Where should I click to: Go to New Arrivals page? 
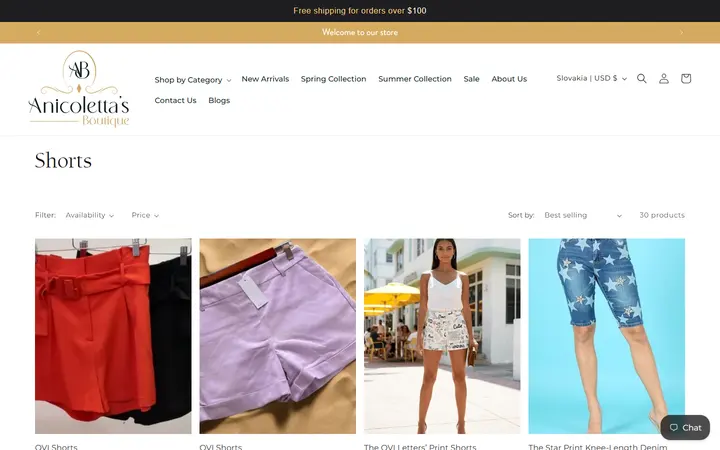(x=265, y=79)
